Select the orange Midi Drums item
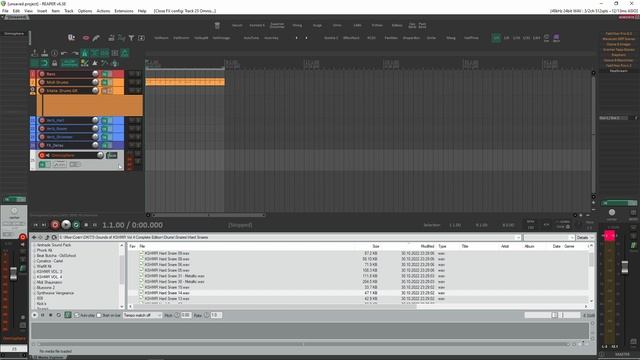Viewport: 640px width, 360px height. (x=185, y=82)
